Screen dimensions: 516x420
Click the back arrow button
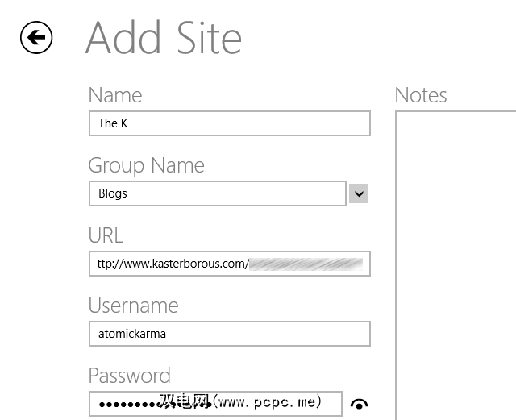click(36, 38)
